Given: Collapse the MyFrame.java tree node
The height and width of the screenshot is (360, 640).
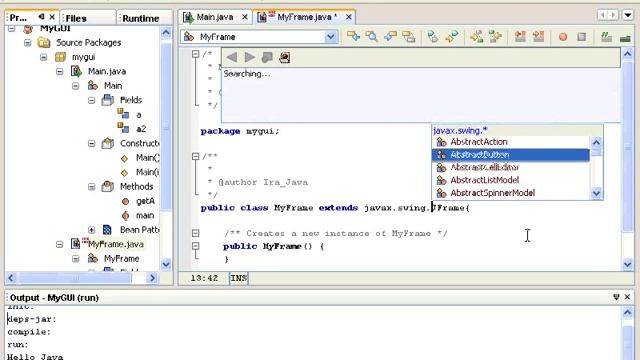Looking at the screenshot, I should pyautogui.click(x=60, y=244).
